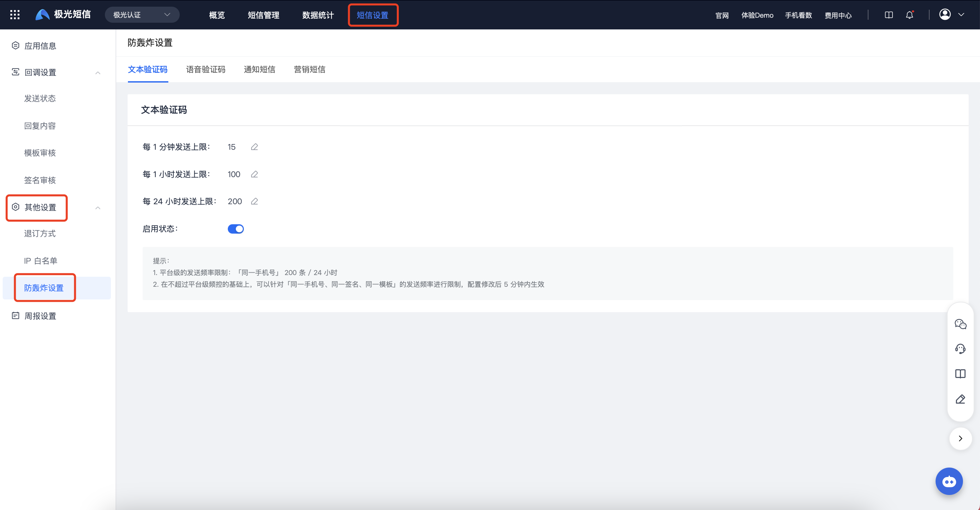Click the 极光短信 logo
This screenshot has width=980, height=510.
coord(63,14)
